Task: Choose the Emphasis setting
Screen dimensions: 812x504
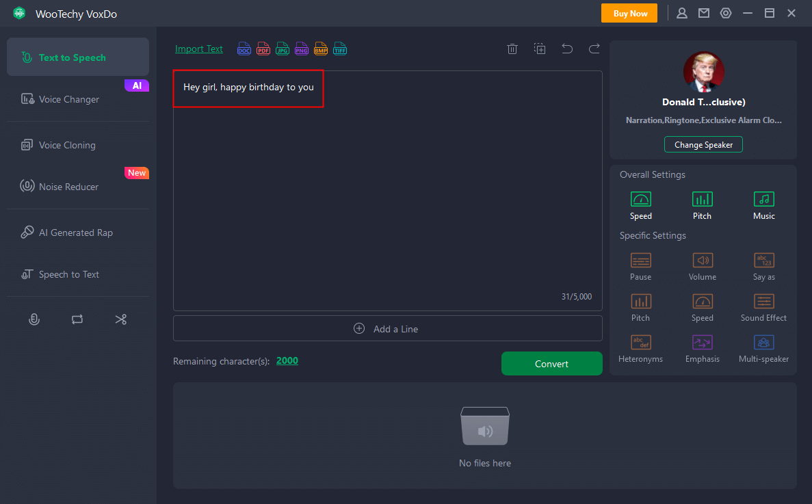Action: (703, 348)
